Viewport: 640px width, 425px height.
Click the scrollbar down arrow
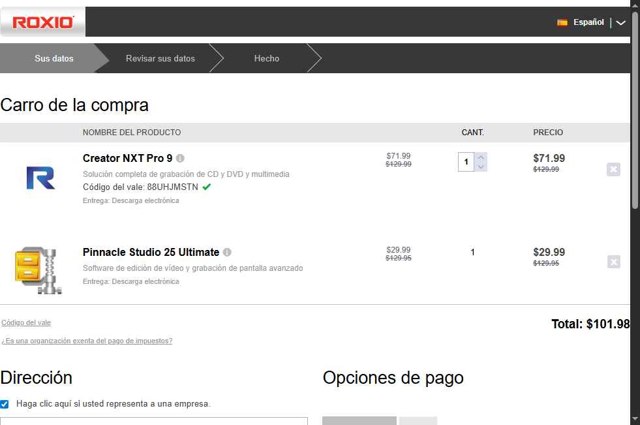(635, 419)
